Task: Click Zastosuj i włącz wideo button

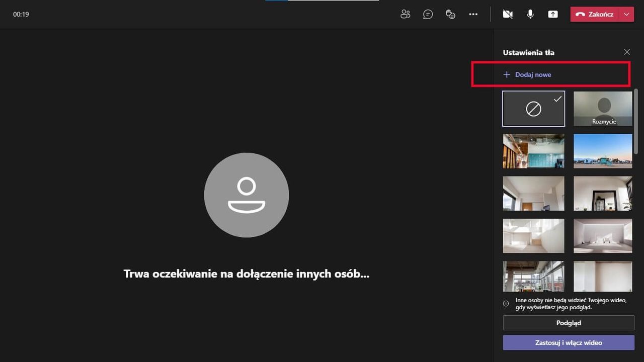Action: pyautogui.click(x=569, y=342)
